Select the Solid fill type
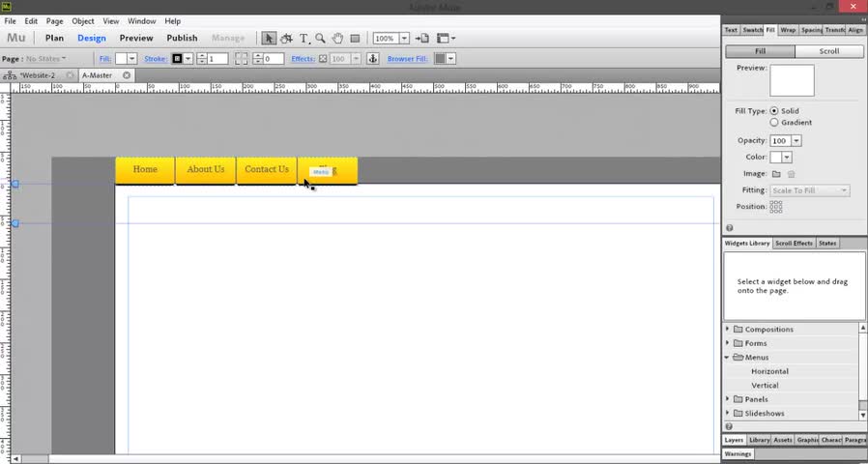Image resolution: width=868 pixels, height=464 pixels. [774, 111]
